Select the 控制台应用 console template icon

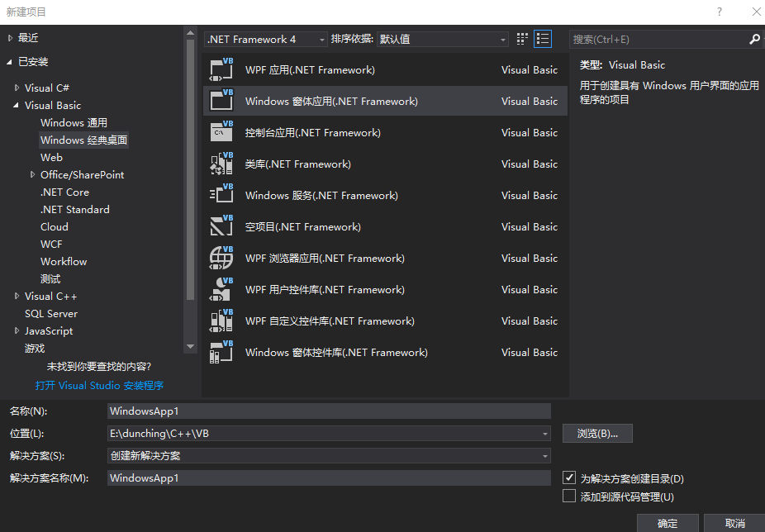pyautogui.click(x=221, y=133)
